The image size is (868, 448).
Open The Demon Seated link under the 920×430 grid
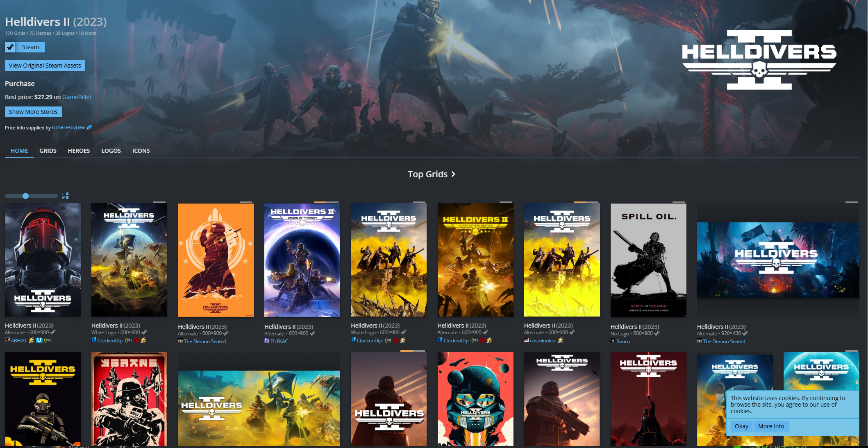(x=724, y=341)
